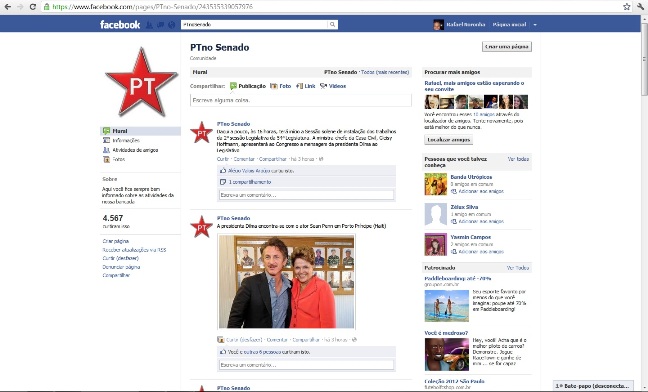Image resolution: width=648 pixels, height=392 pixels.
Task: Open the Yasmin Campos profile link
Action: (x=471, y=237)
